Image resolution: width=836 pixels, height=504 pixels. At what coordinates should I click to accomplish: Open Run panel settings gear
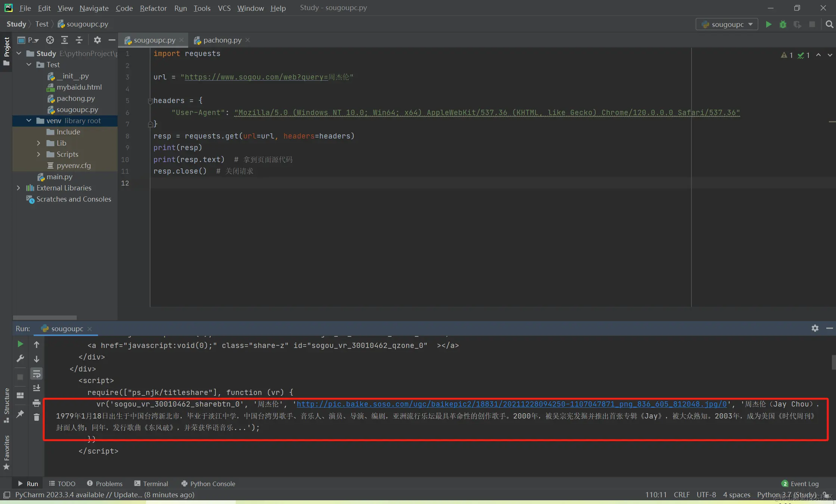(815, 328)
